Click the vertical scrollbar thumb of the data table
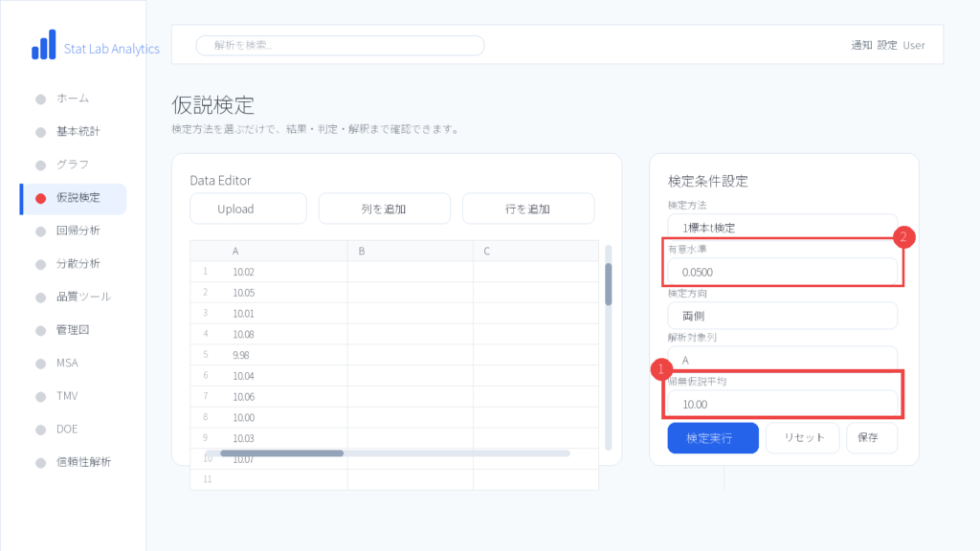This screenshot has width=980, height=551. coord(608,284)
